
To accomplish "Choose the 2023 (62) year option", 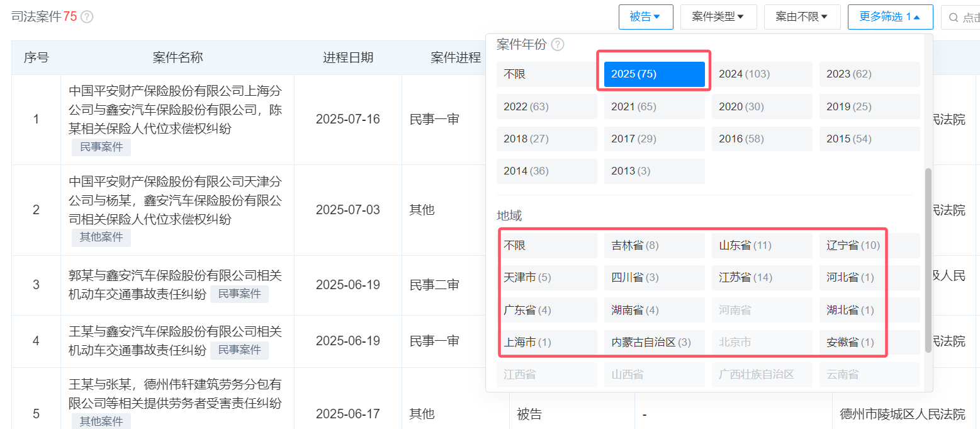I will coord(870,74).
